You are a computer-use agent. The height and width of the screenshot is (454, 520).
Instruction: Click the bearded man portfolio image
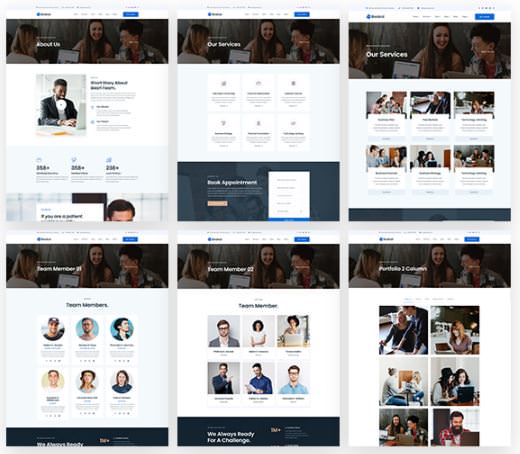click(455, 427)
